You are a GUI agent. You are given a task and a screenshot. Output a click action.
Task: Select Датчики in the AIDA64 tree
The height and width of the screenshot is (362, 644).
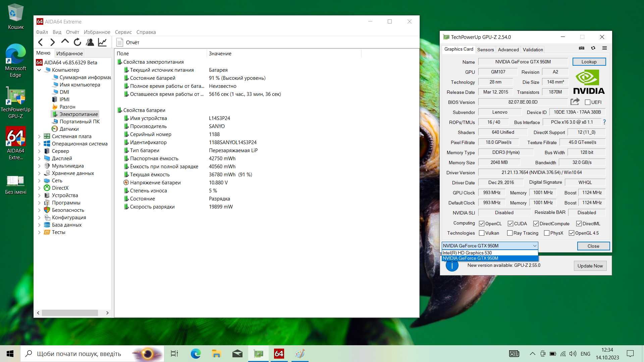(69, 129)
